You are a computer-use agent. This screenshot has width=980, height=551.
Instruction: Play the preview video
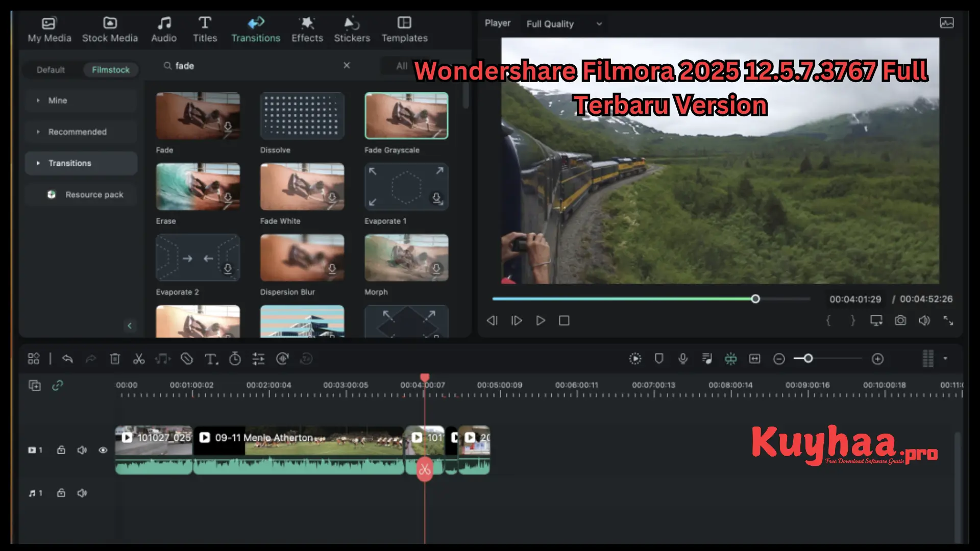[x=541, y=320]
